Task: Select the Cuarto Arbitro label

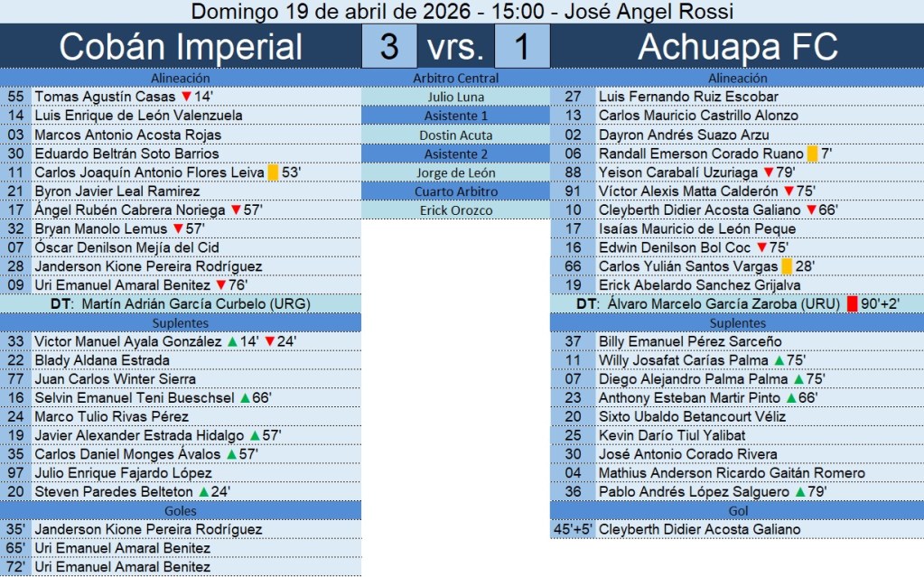Action: pos(455,191)
